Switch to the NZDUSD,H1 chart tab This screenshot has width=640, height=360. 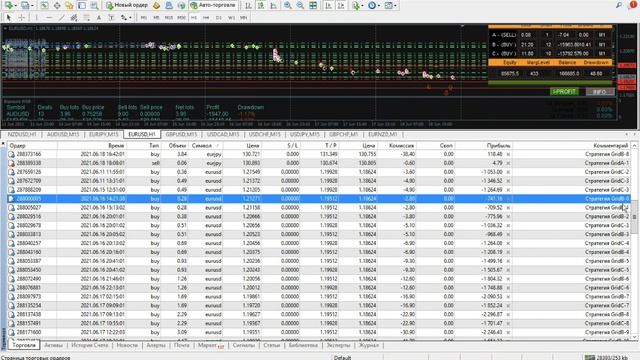[22, 134]
